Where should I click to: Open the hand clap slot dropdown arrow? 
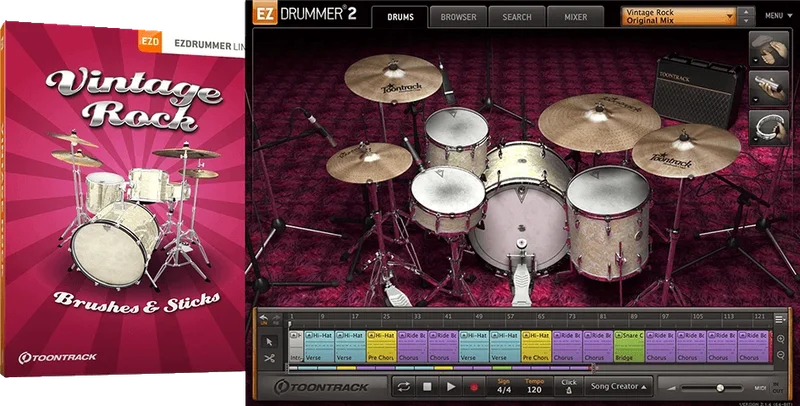(754, 61)
